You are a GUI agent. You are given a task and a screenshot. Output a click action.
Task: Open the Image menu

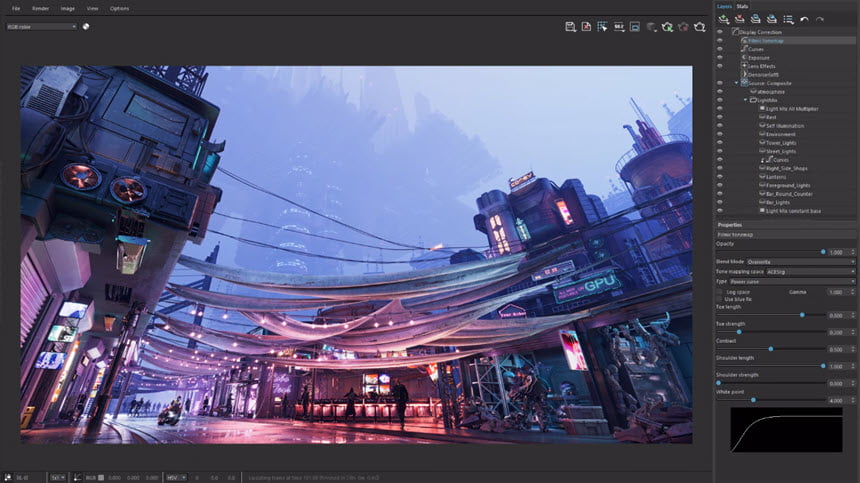[67, 8]
